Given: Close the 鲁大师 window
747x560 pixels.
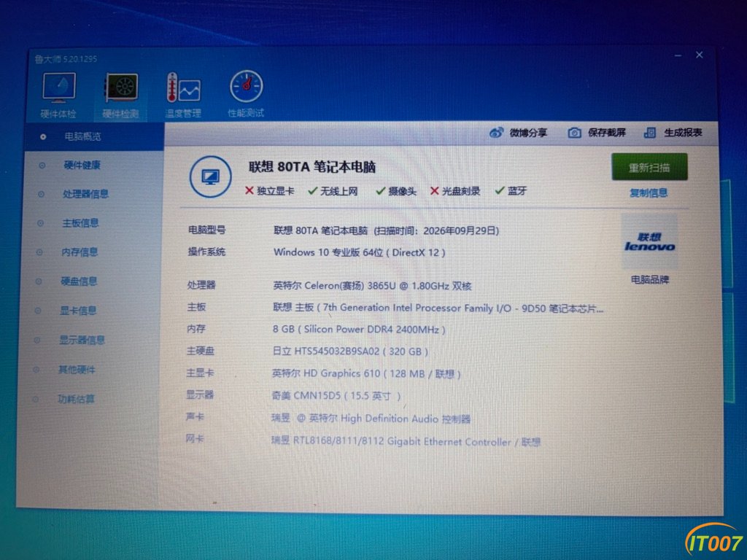Looking at the screenshot, I should point(700,55).
